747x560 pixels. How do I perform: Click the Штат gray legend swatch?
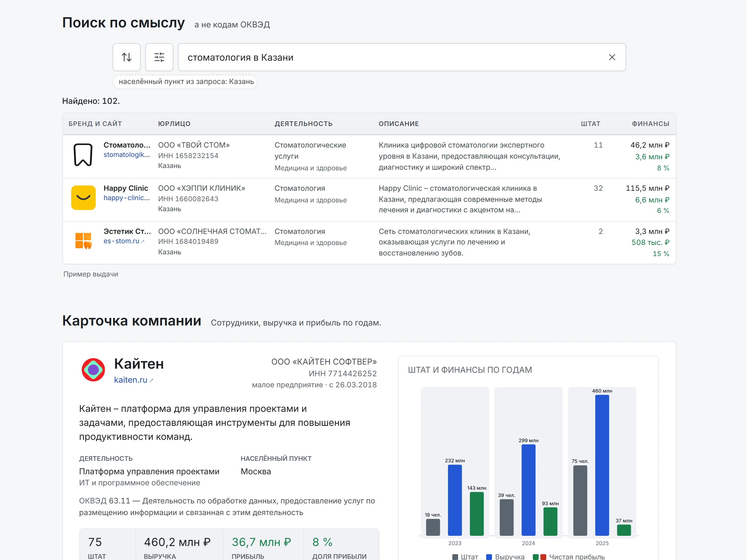455,557
